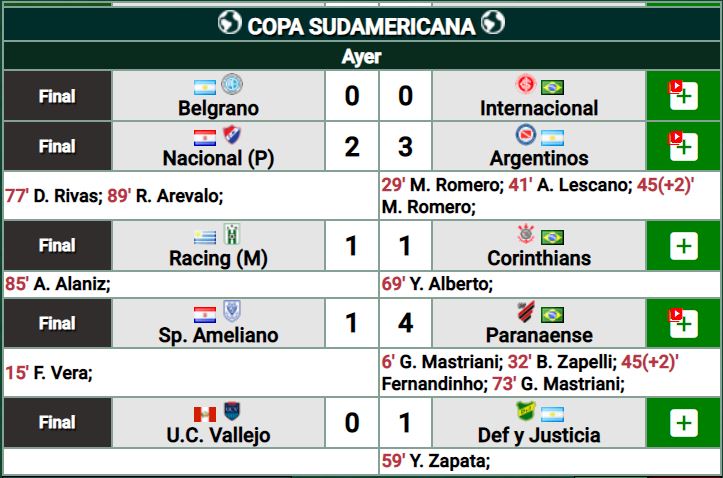Click the Corinthians team name
Viewport: 723px width, 478px height.
point(540,257)
